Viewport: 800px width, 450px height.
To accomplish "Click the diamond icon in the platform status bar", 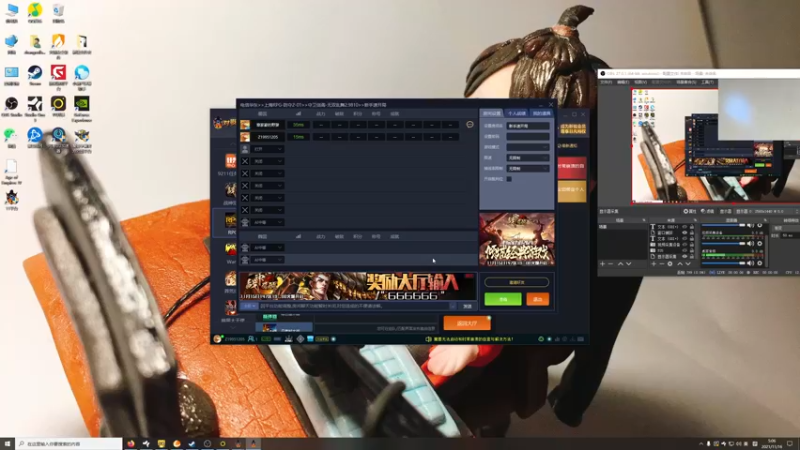I will point(301,339).
